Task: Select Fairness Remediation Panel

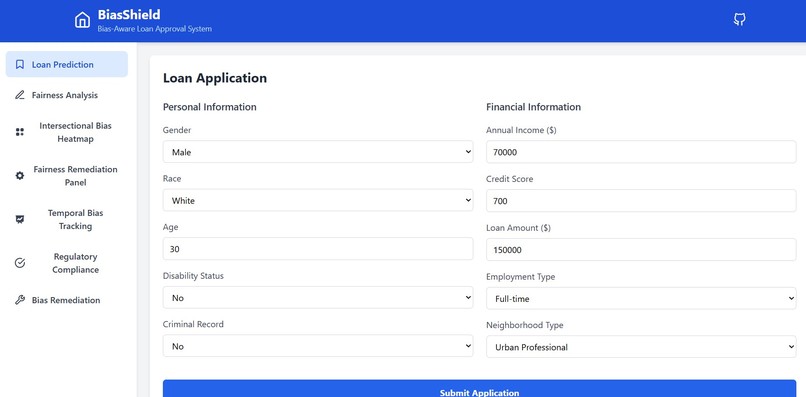Action: point(67,176)
